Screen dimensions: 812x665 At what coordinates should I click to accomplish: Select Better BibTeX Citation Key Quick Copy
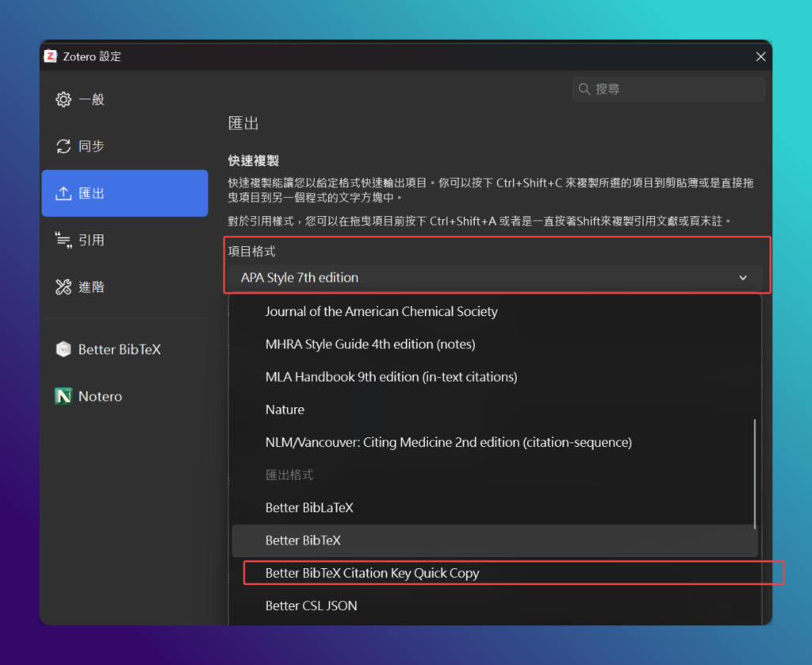(x=495, y=573)
